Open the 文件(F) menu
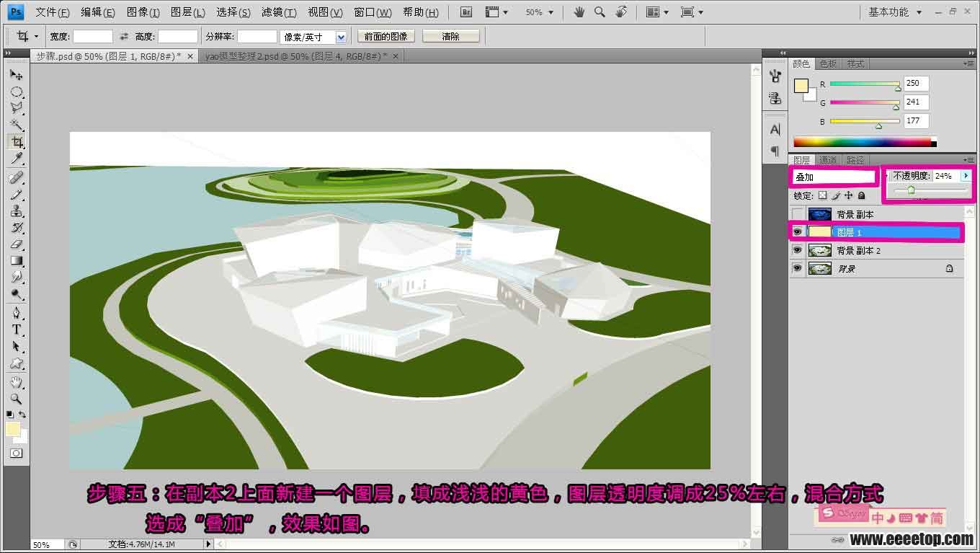Viewport: 980px width, 553px height. [x=53, y=12]
